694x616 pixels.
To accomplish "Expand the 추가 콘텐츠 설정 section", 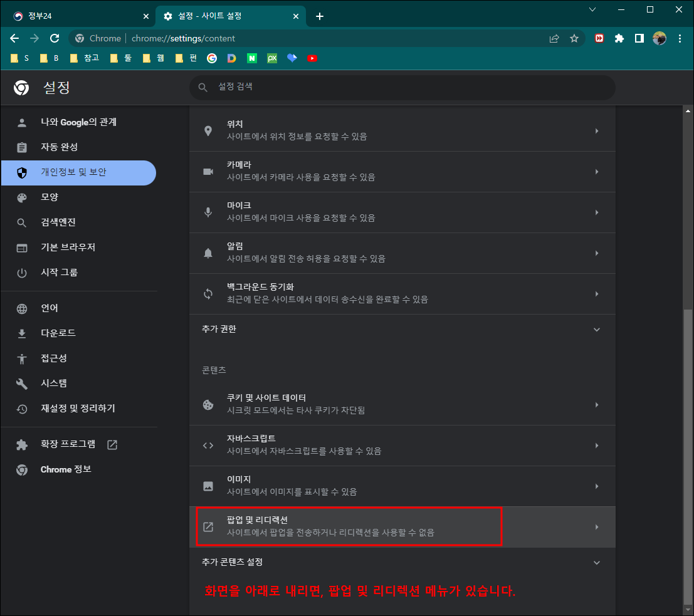I will (596, 562).
